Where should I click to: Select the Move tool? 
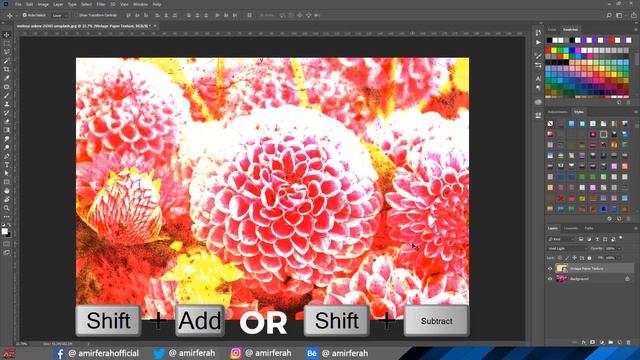tap(7, 35)
